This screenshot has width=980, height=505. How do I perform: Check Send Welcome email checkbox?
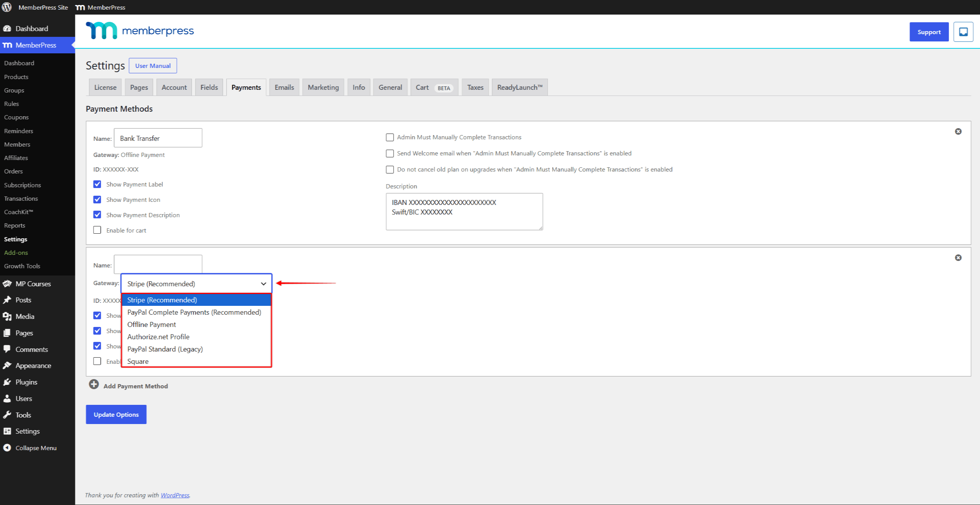[390, 153]
